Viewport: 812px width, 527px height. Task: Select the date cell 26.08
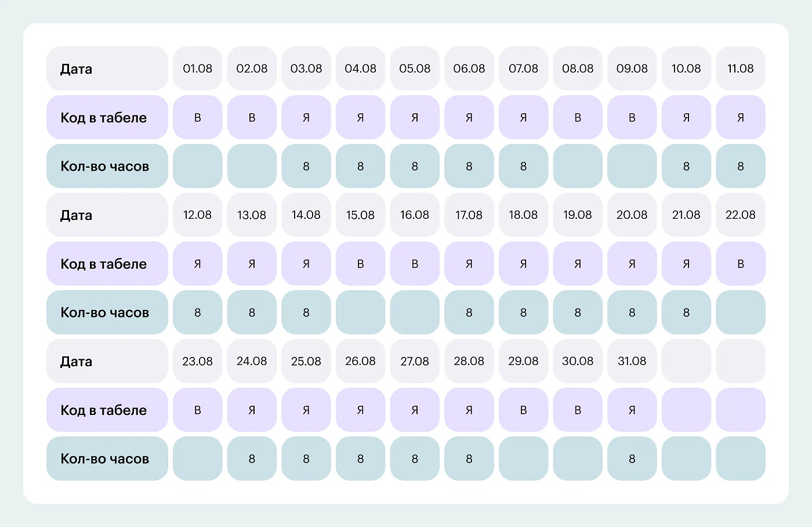click(x=360, y=361)
